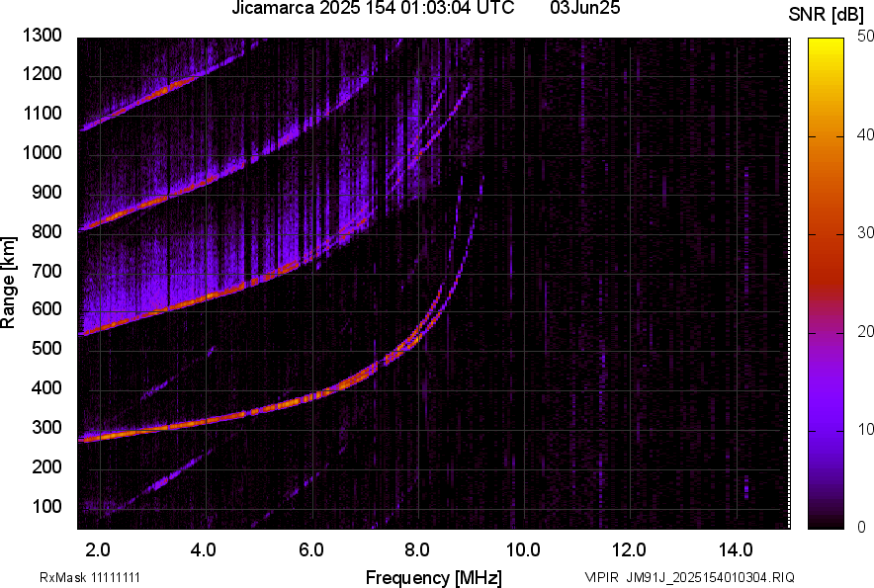Click the frequency tick label "8.0"
874x588 pixels.
point(416,549)
